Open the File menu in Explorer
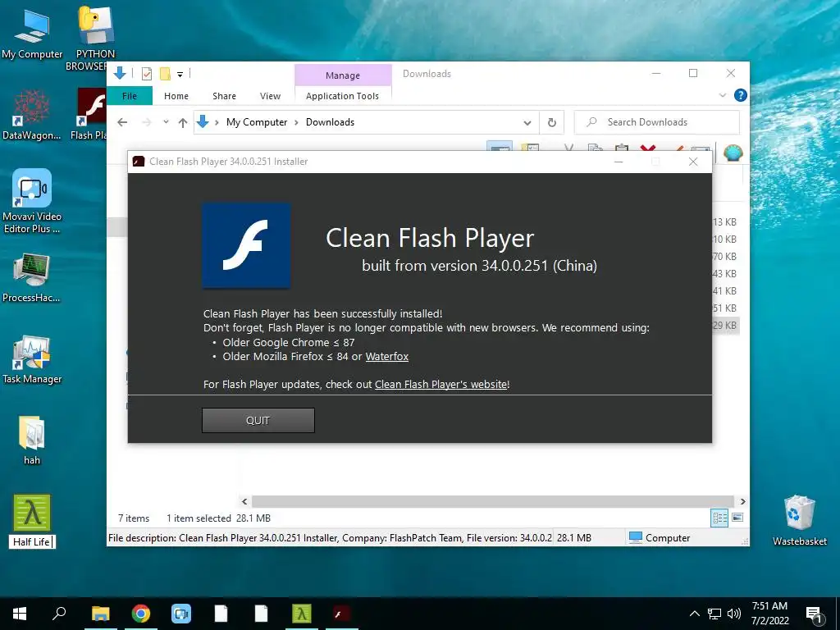The width and height of the screenshot is (840, 630). [x=129, y=96]
